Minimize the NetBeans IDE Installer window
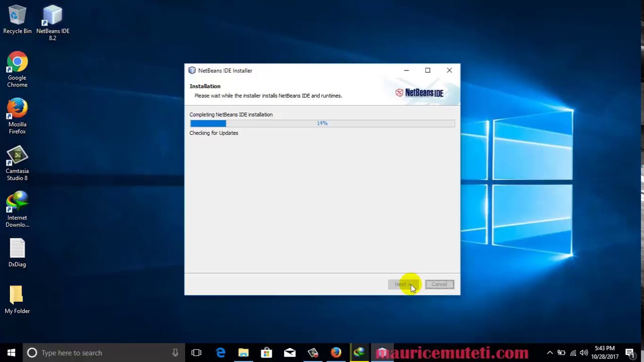 (x=406, y=70)
